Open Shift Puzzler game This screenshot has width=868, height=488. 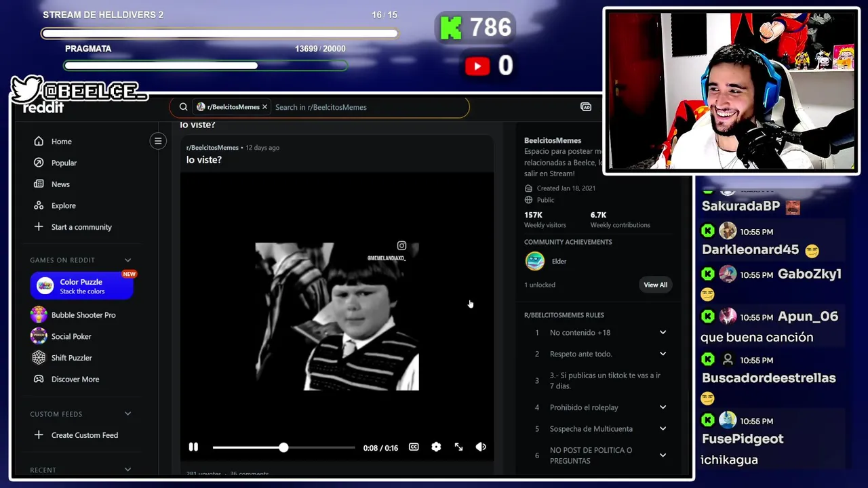(71, 358)
